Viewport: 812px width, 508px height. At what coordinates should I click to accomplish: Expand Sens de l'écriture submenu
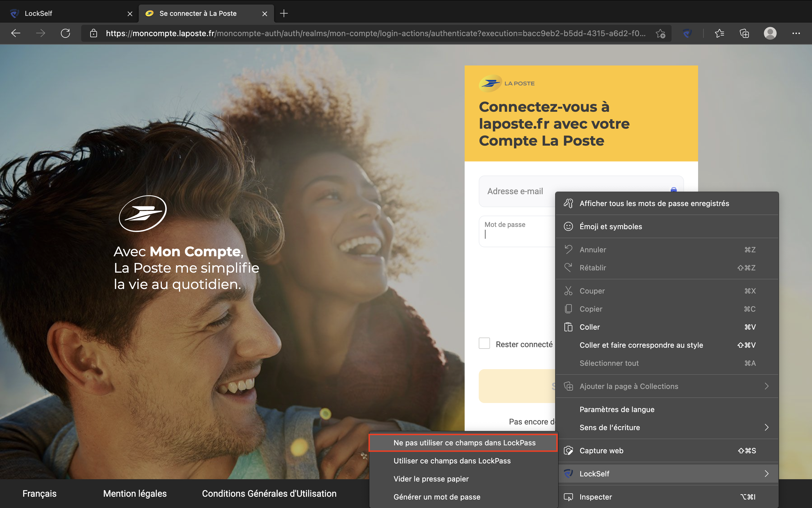pos(667,427)
